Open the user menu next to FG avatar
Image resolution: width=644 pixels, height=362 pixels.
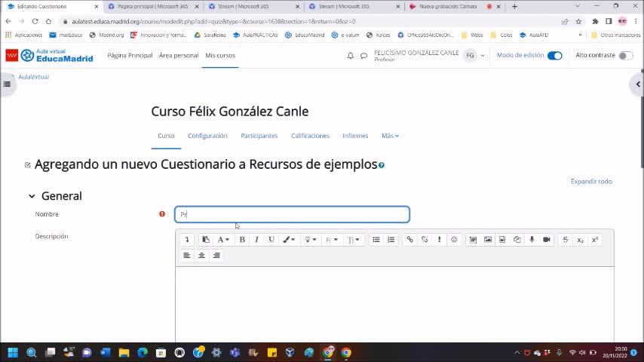[x=483, y=56]
